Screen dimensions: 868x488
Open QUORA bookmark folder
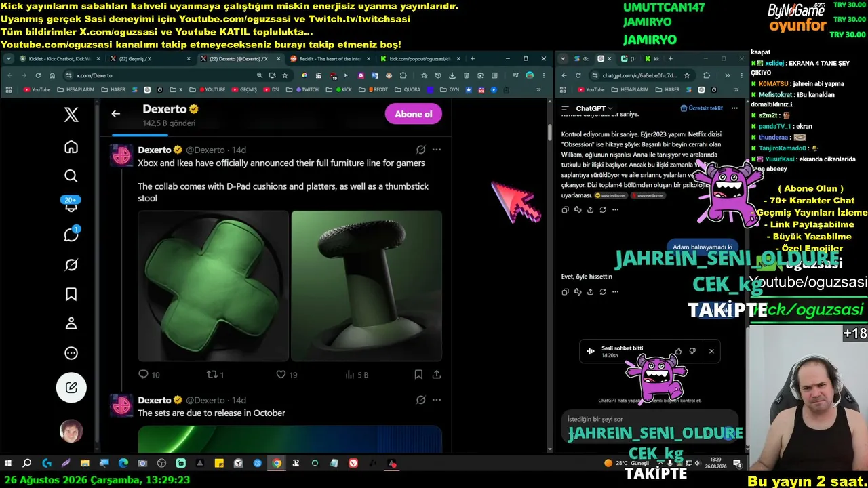(x=407, y=89)
